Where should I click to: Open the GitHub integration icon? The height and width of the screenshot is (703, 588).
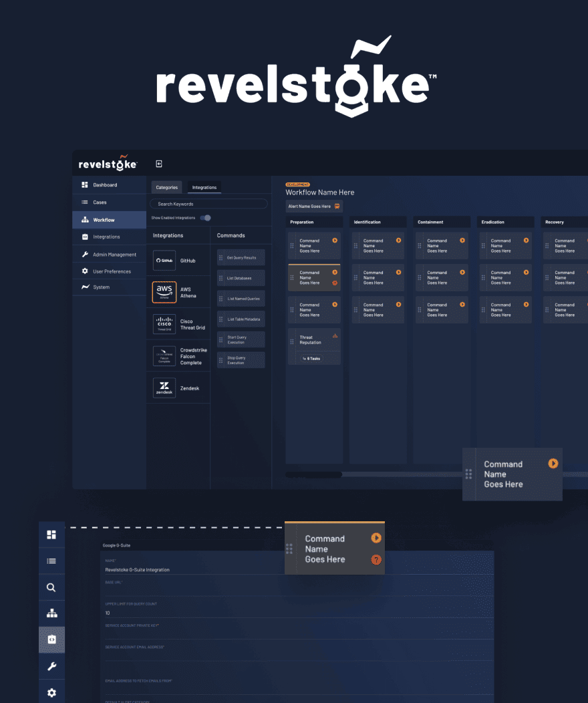click(x=164, y=260)
